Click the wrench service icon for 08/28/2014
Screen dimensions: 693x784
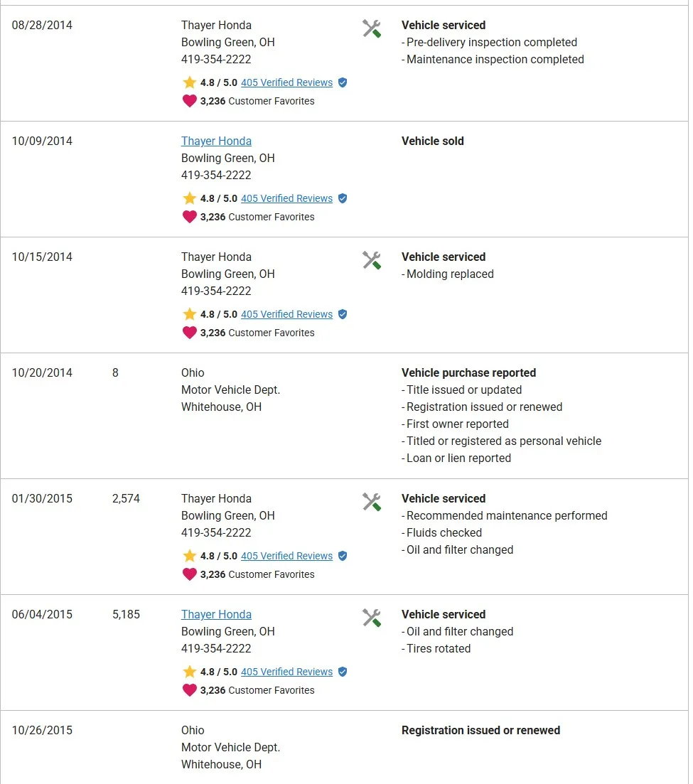click(372, 28)
